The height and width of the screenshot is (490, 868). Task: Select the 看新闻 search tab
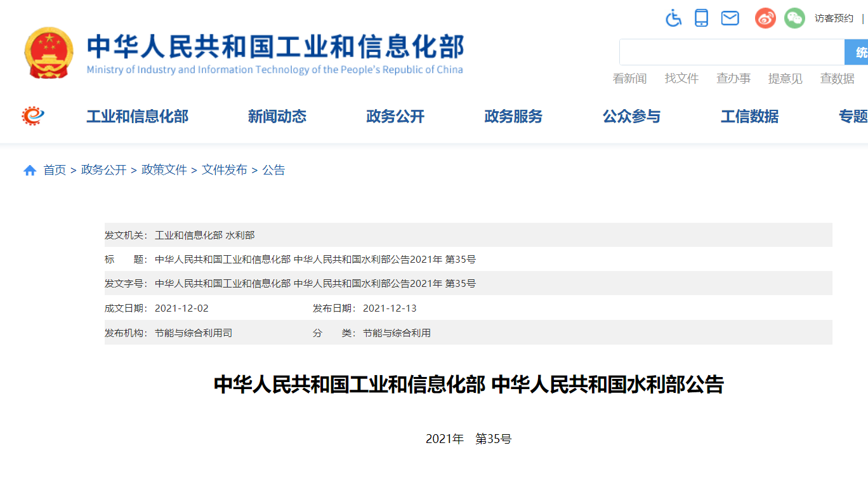pos(629,79)
